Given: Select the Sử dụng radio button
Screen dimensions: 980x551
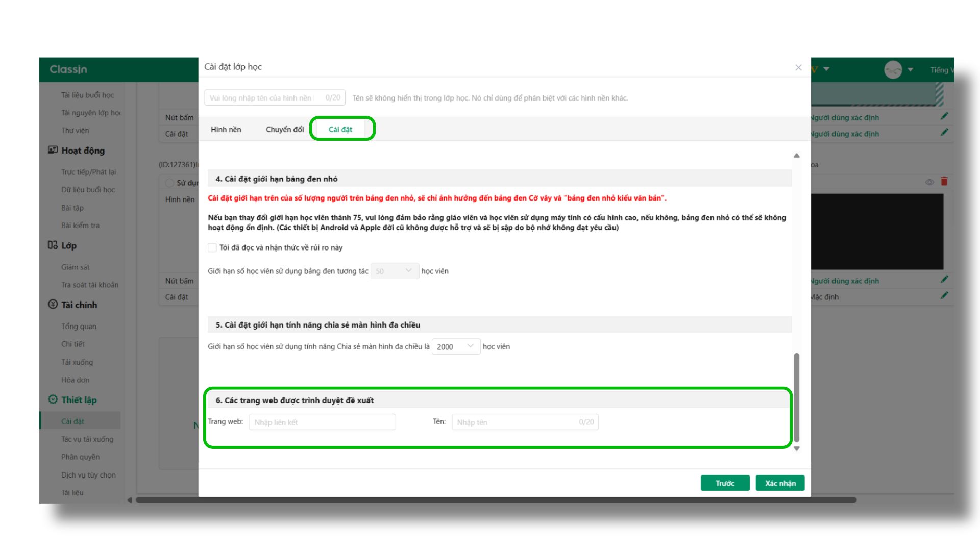Looking at the screenshot, I should pyautogui.click(x=169, y=183).
